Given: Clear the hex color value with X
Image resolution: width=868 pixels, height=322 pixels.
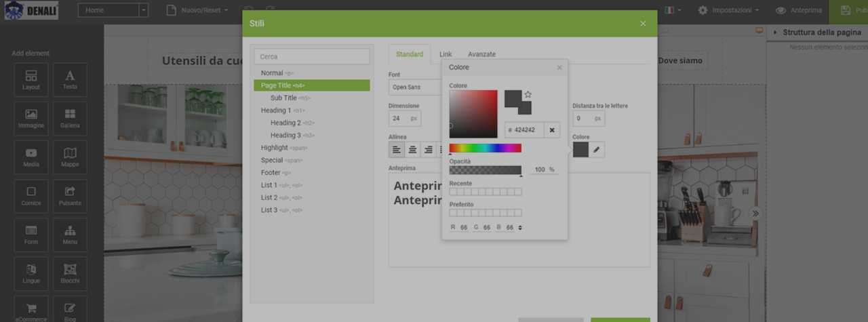Looking at the screenshot, I should (552, 130).
